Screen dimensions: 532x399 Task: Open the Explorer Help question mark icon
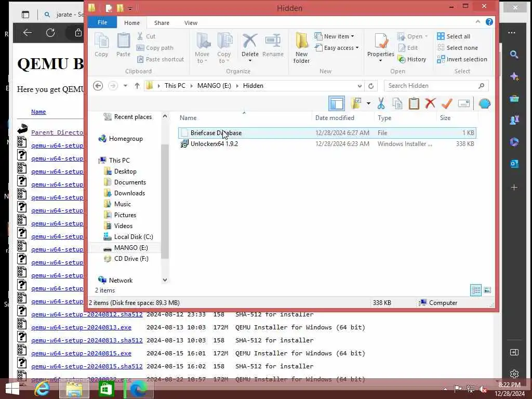coord(489,22)
